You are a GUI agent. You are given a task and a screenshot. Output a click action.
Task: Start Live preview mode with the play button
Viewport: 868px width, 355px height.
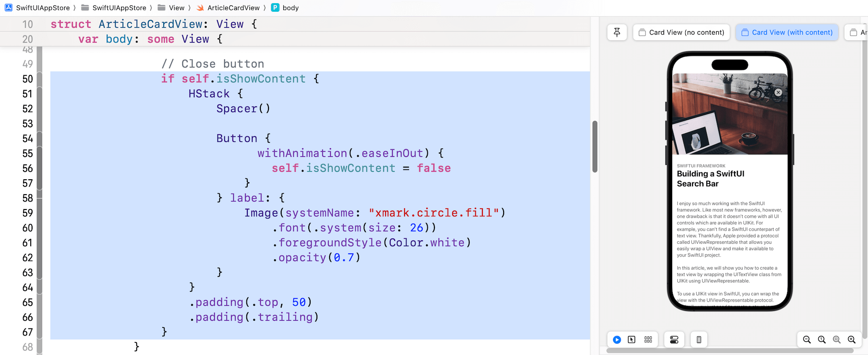(x=617, y=340)
